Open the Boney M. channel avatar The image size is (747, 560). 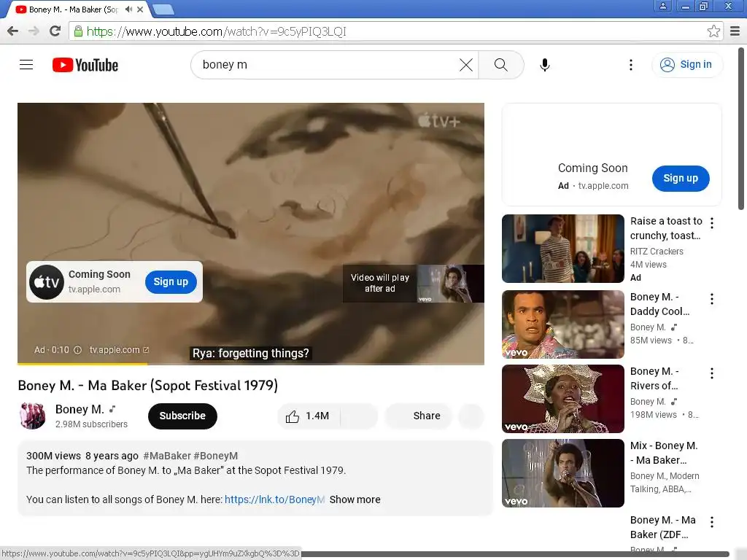pos(32,416)
